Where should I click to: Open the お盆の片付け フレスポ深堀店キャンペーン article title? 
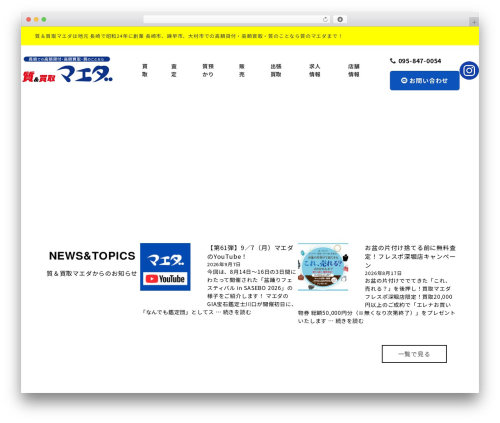coord(410,257)
